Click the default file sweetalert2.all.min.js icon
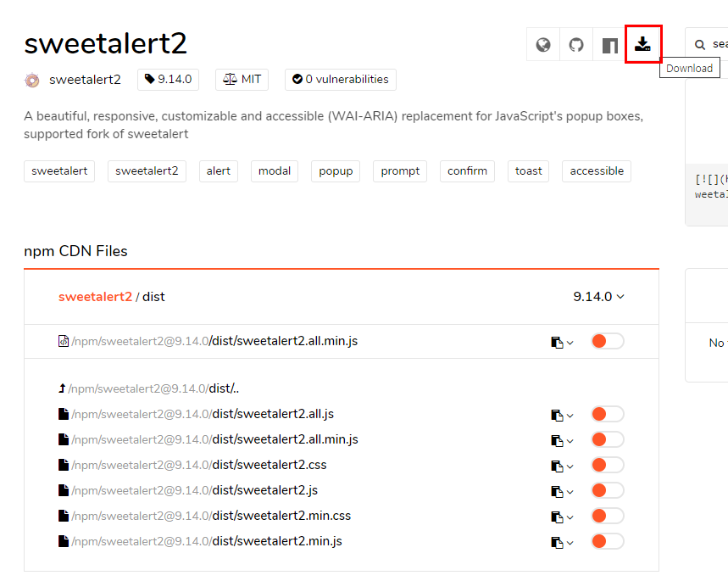This screenshot has height=581, width=728. tap(64, 341)
